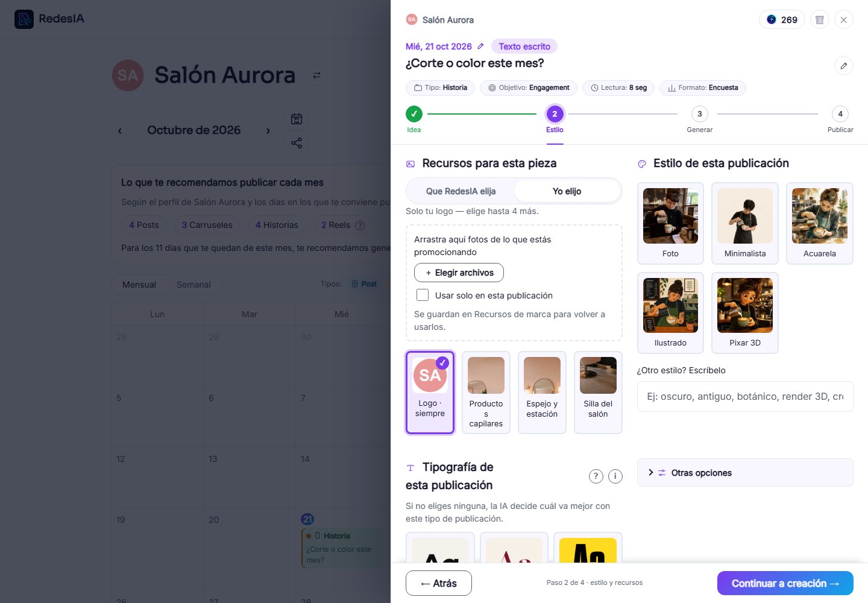Screen dimensions: 868x603
Task: Delete the publication with the trash icon
Action: (x=820, y=20)
